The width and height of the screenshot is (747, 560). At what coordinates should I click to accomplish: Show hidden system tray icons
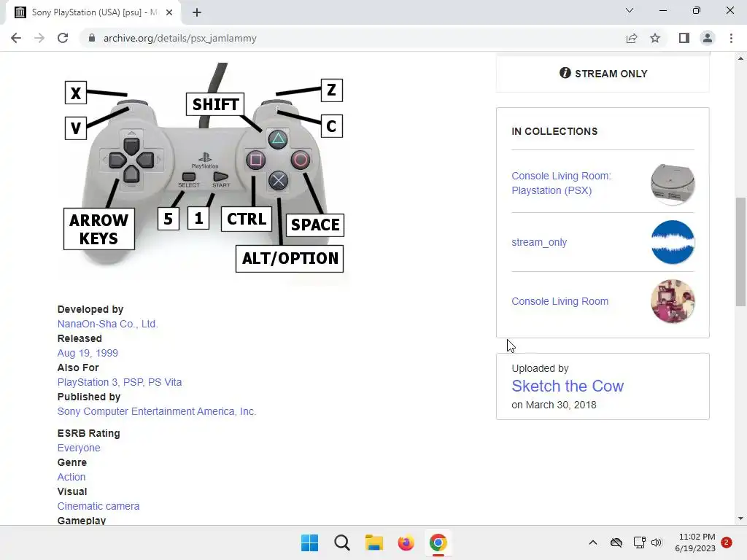[592, 542]
